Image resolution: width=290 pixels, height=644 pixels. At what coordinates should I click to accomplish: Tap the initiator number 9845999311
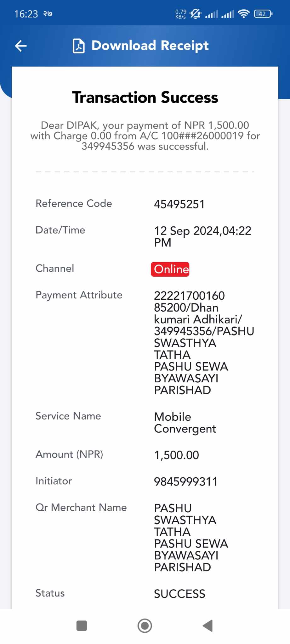pos(186,482)
